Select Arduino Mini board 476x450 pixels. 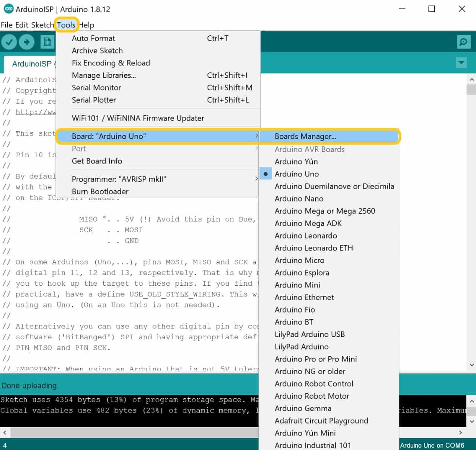[329, 285]
